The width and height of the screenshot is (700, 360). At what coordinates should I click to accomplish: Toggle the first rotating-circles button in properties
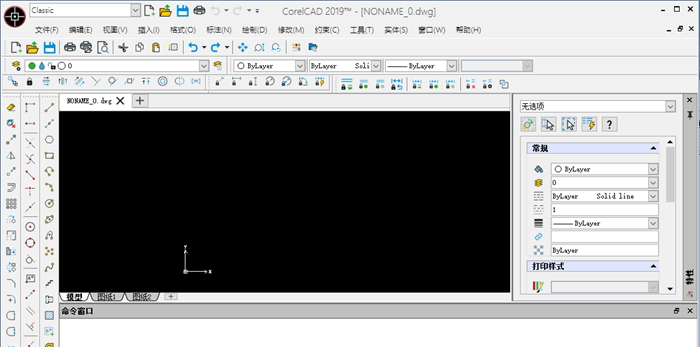point(528,124)
